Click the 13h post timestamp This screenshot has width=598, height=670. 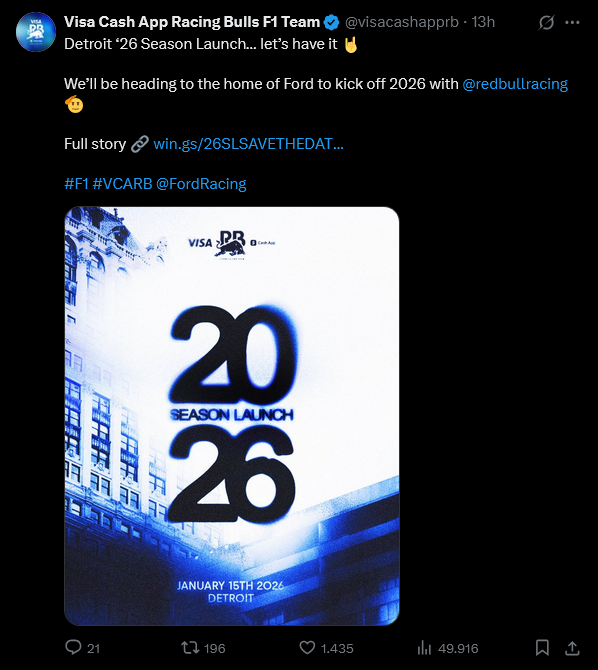[x=483, y=22]
